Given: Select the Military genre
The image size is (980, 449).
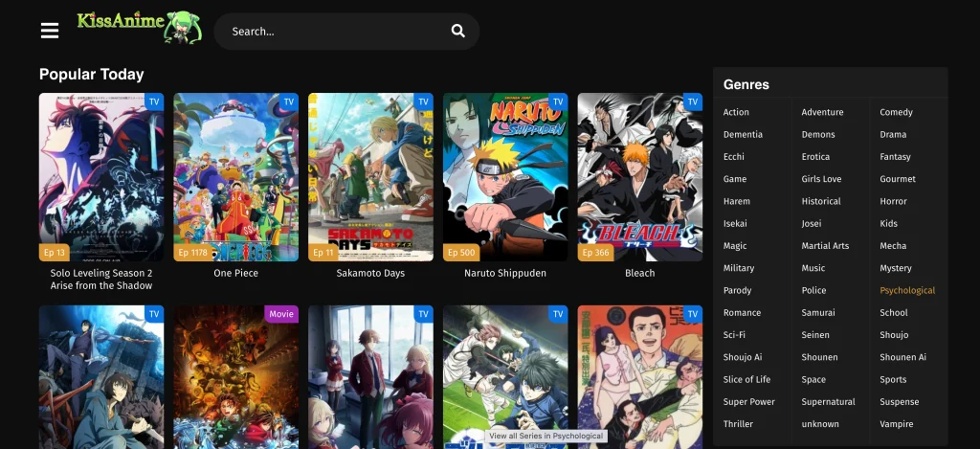Looking at the screenshot, I should pos(739,268).
